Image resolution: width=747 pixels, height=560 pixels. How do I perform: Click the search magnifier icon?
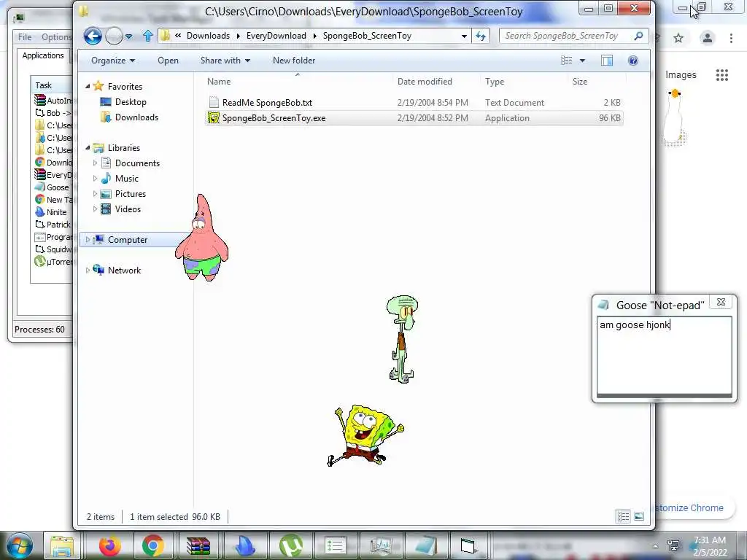pos(638,36)
